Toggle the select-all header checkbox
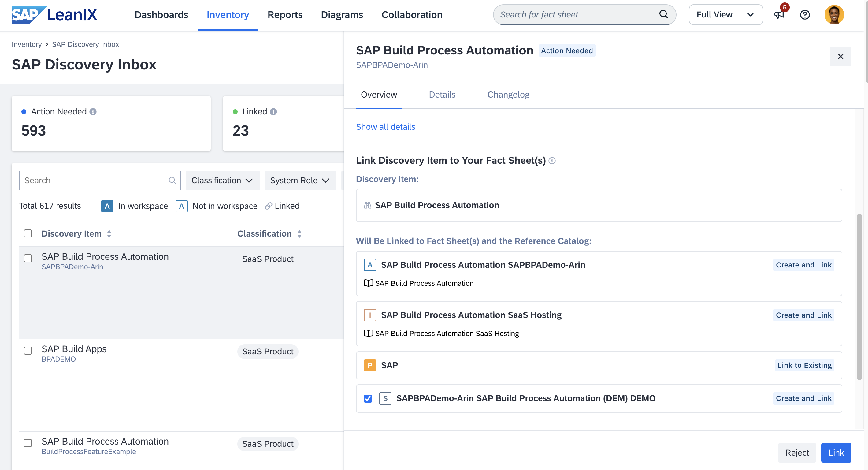 (x=28, y=233)
